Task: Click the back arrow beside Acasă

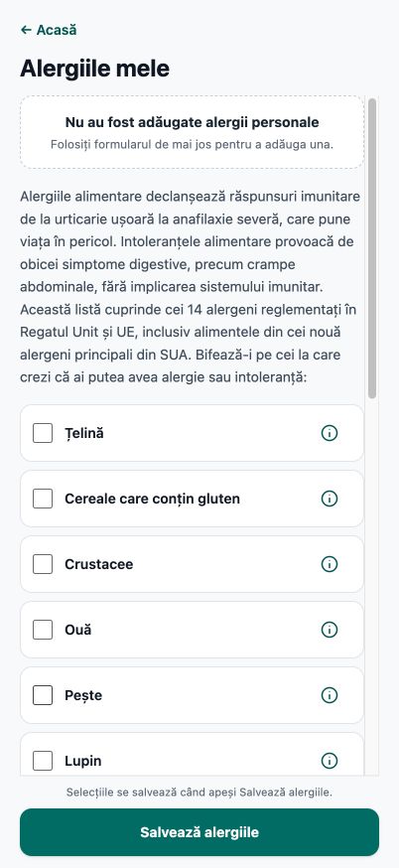Action: tap(26, 30)
